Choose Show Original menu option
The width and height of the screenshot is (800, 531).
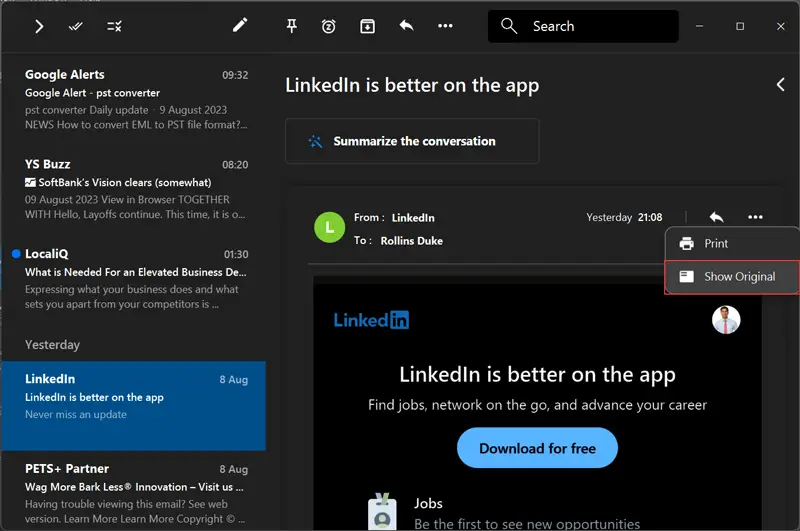click(x=738, y=277)
